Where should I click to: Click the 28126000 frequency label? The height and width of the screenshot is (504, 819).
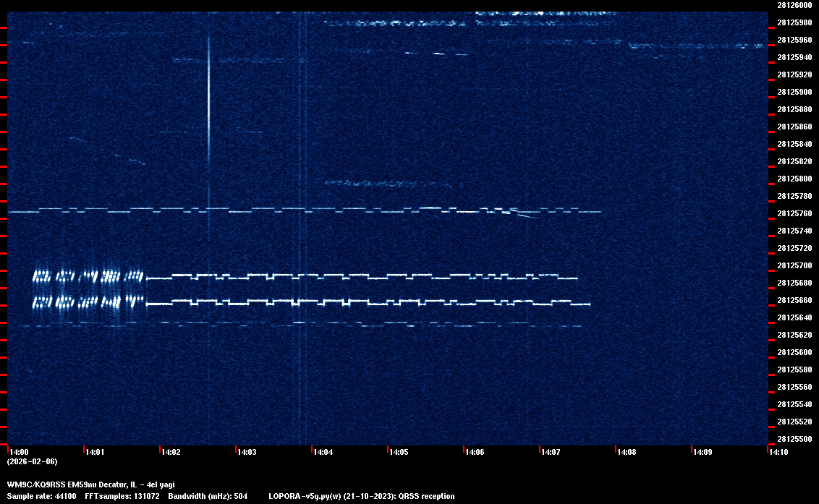click(794, 5)
